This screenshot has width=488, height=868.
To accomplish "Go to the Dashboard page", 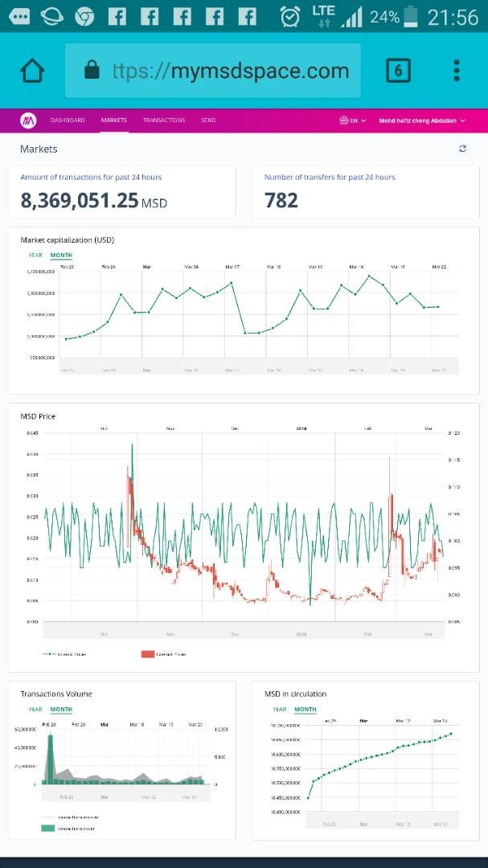I will point(68,121).
